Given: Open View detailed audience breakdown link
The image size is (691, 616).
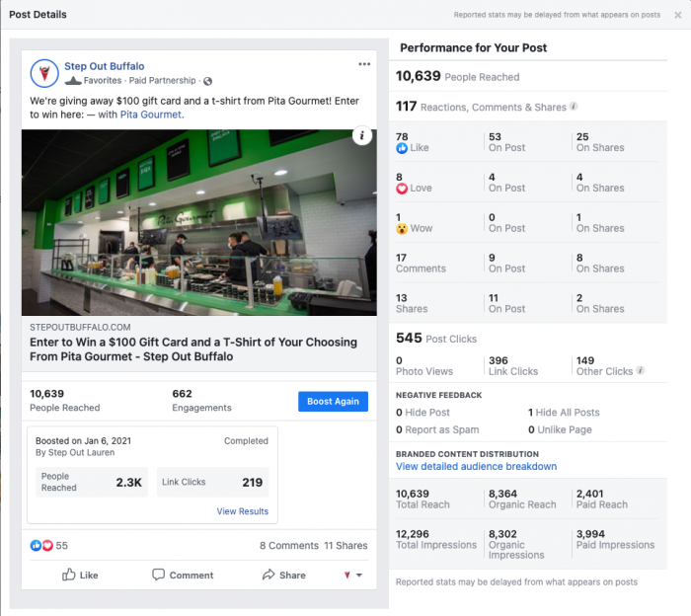Looking at the screenshot, I should coord(476,466).
